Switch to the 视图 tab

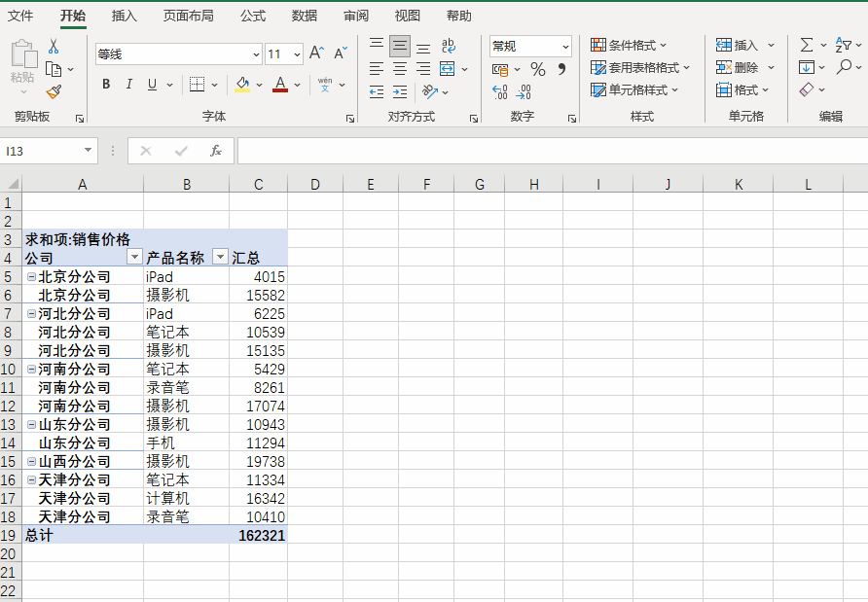tap(408, 16)
